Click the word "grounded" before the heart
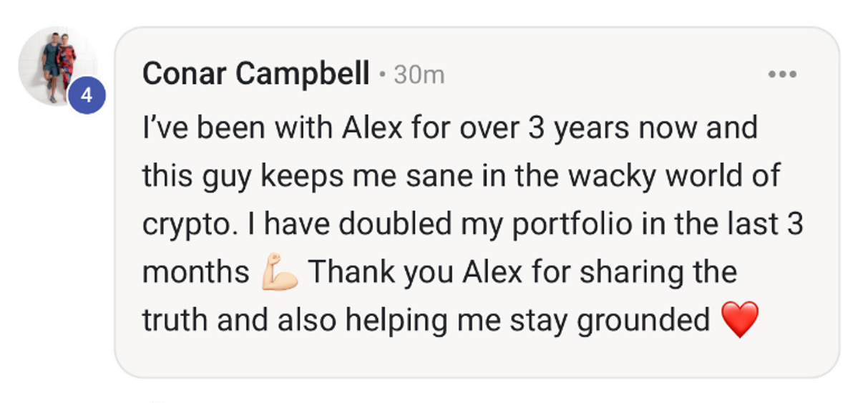This screenshot has height=403, width=868. 643,322
